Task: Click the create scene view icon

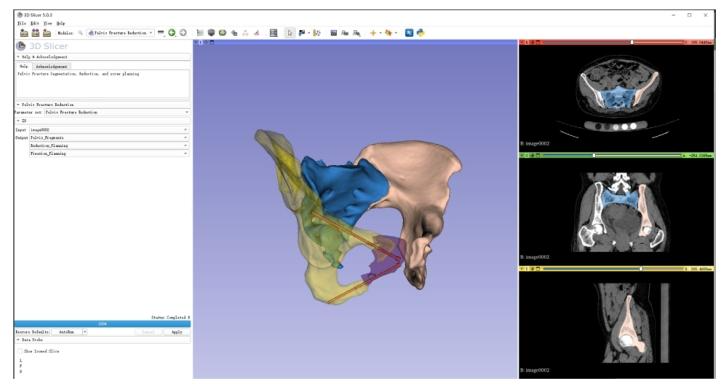Action: [345, 33]
